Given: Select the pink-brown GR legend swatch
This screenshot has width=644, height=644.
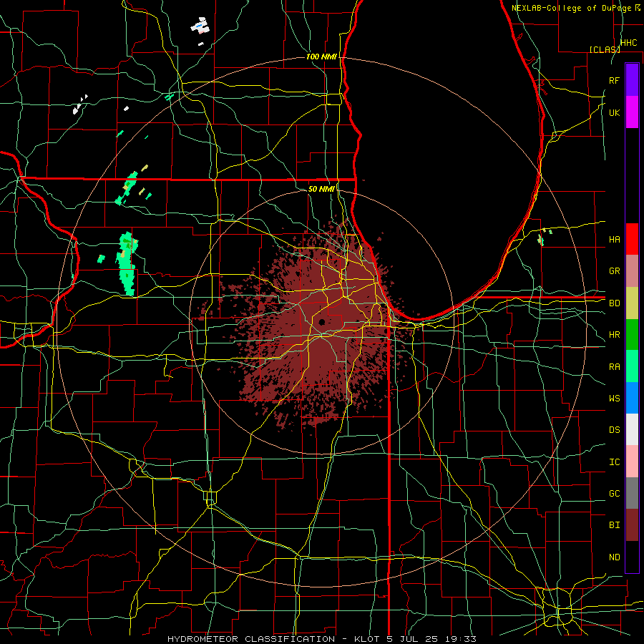Looking at the screenshot, I should coord(632,270).
